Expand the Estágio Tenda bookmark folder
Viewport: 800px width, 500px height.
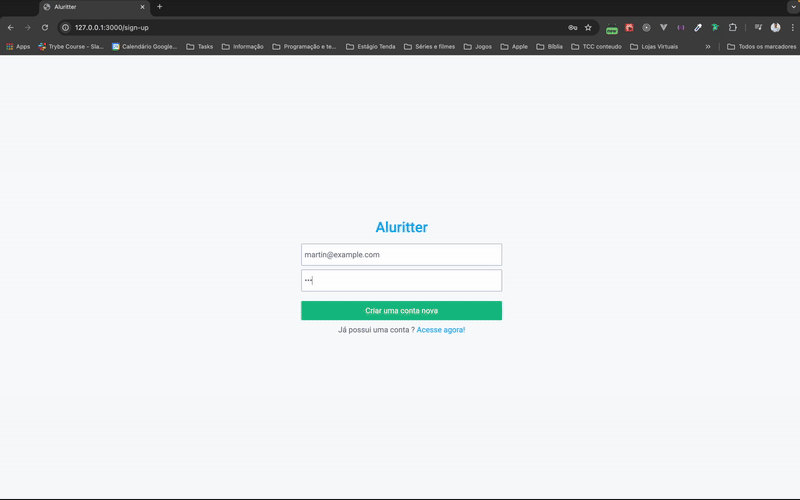point(370,46)
